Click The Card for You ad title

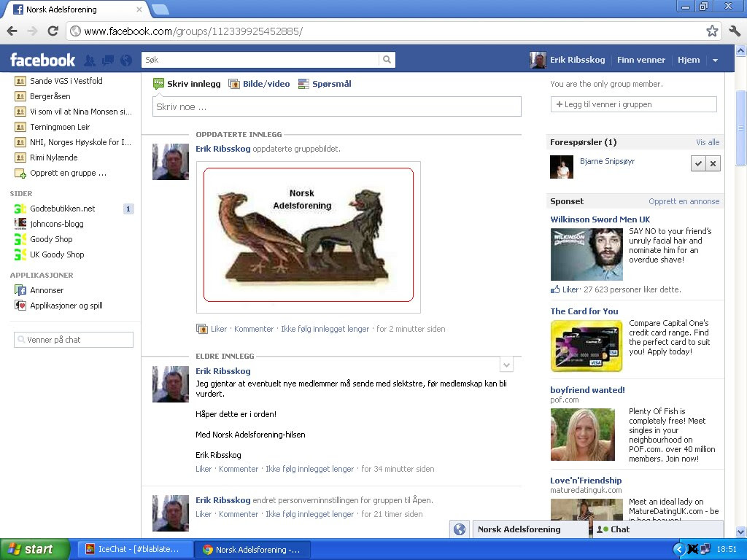[x=584, y=311]
